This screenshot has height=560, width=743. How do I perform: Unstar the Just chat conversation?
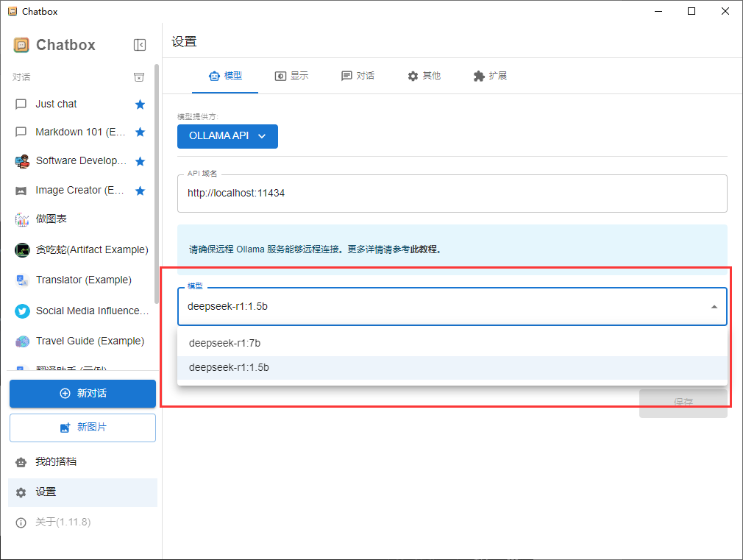click(140, 104)
